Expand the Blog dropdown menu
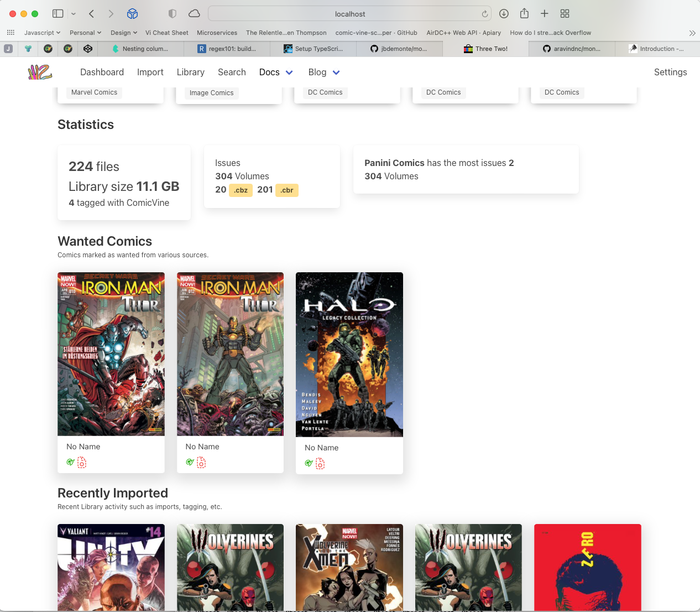Viewport: 700px width, 612px height. [336, 72]
